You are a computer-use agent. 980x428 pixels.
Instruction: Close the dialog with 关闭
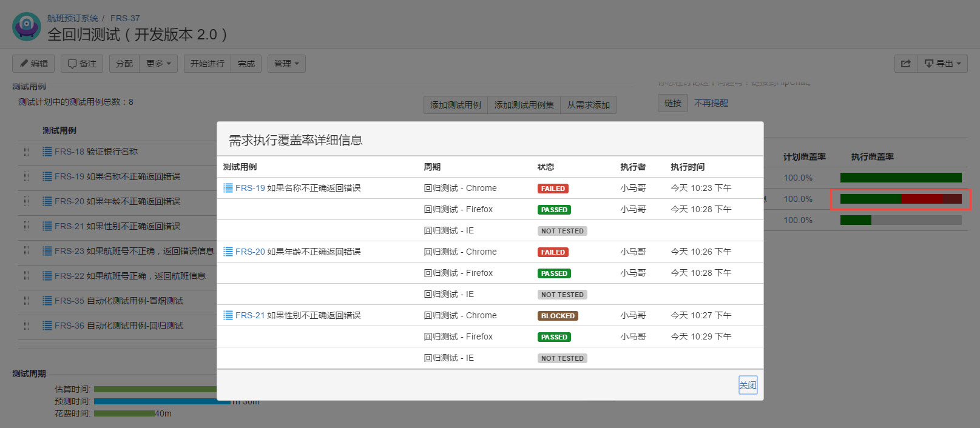point(748,385)
